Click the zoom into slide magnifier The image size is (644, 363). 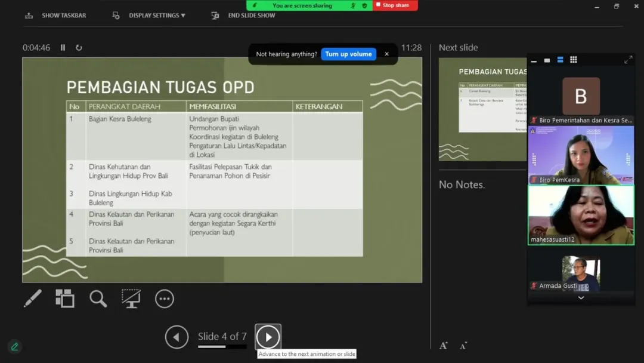[98, 299]
